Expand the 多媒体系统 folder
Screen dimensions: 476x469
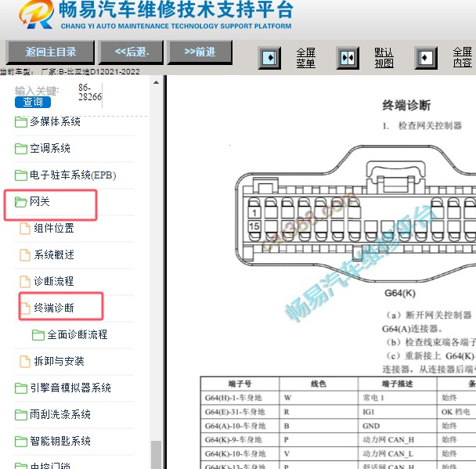48,121
